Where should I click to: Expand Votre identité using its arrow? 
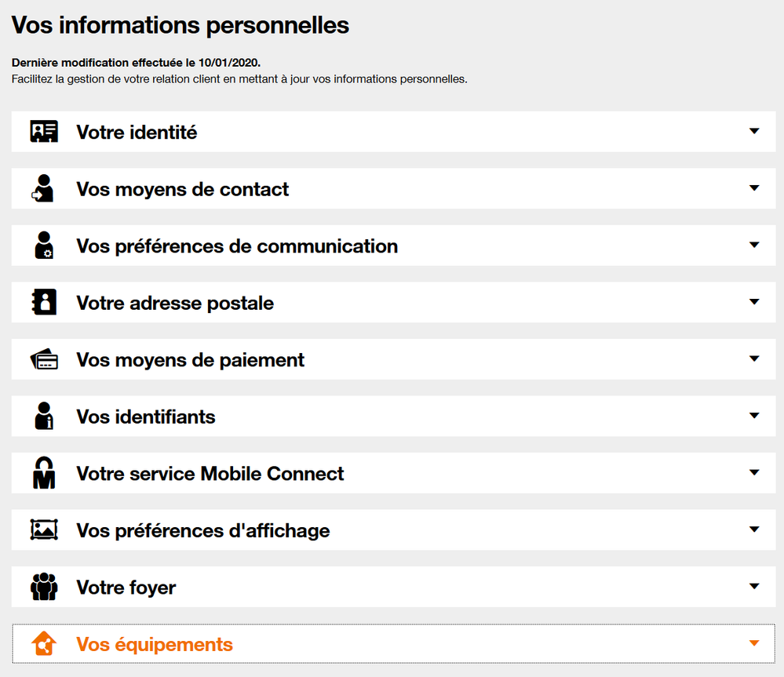pyautogui.click(x=754, y=132)
